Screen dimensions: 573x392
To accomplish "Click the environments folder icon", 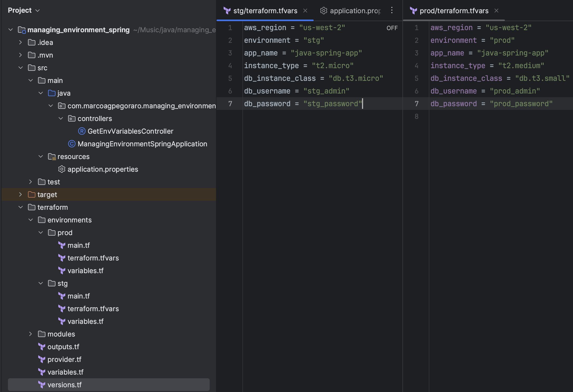I will click(x=42, y=220).
